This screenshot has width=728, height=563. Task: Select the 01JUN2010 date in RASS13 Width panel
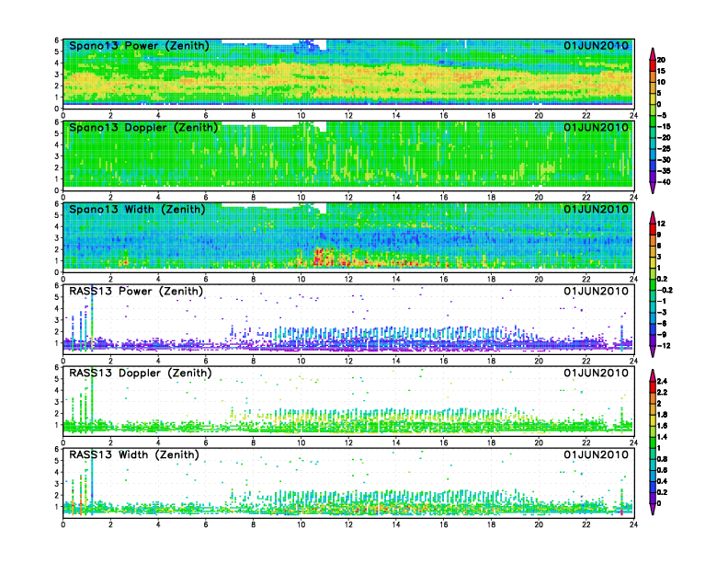597,454
